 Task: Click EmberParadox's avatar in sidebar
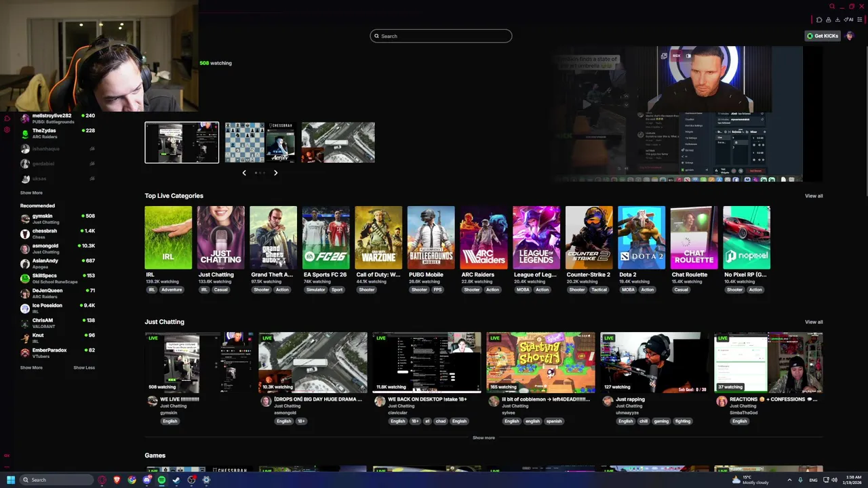point(25,353)
